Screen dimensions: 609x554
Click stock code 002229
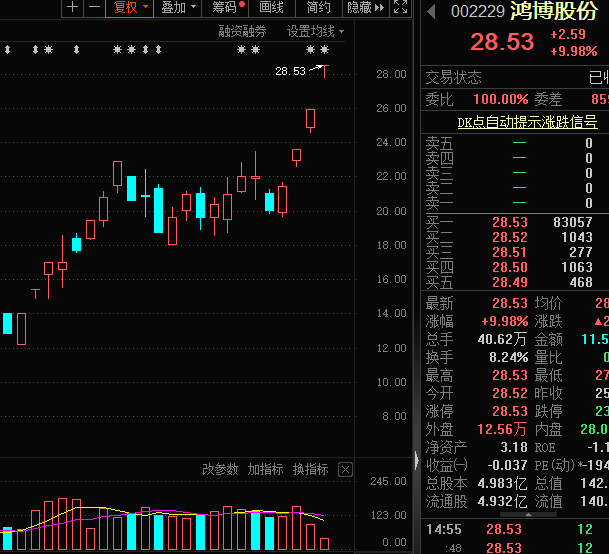tap(478, 12)
